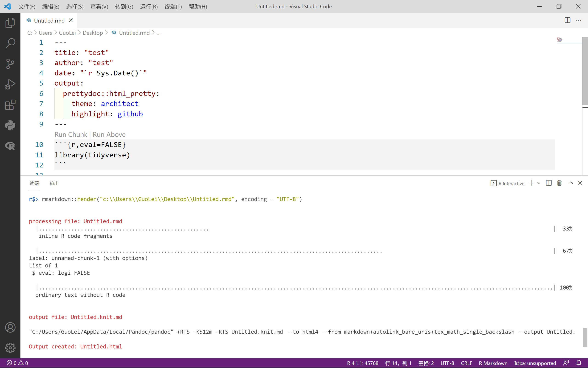This screenshot has width=588, height=368.
Task: Click the line 7 theme value architect
Action: [x=119, y=104]
